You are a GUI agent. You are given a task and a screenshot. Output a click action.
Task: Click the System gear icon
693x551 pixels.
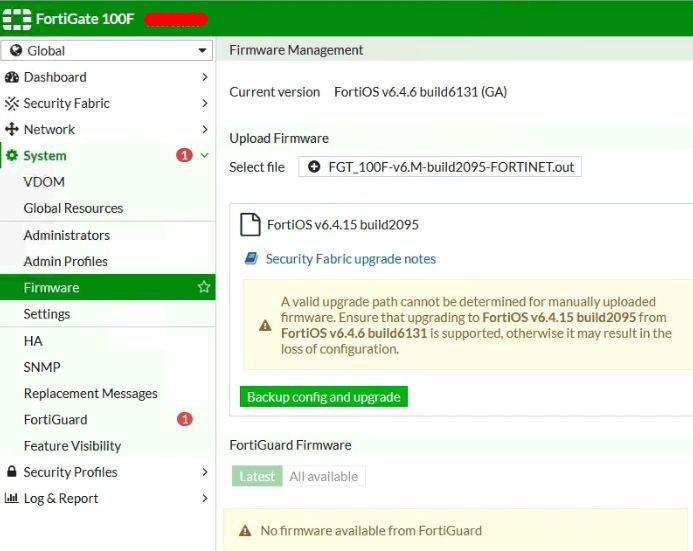(x=12, y=156)
